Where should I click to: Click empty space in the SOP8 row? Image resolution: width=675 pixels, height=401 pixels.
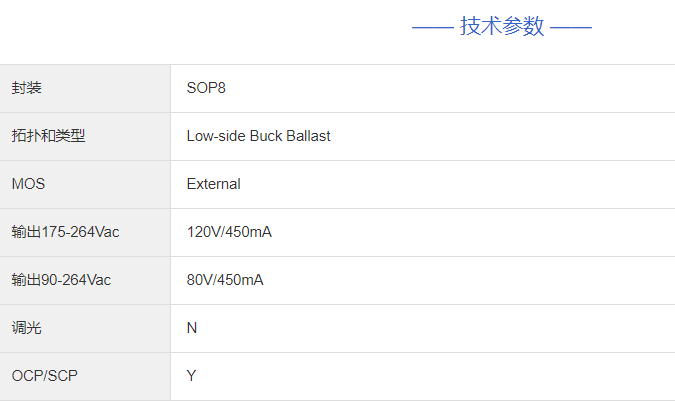(x=450, y=88)
